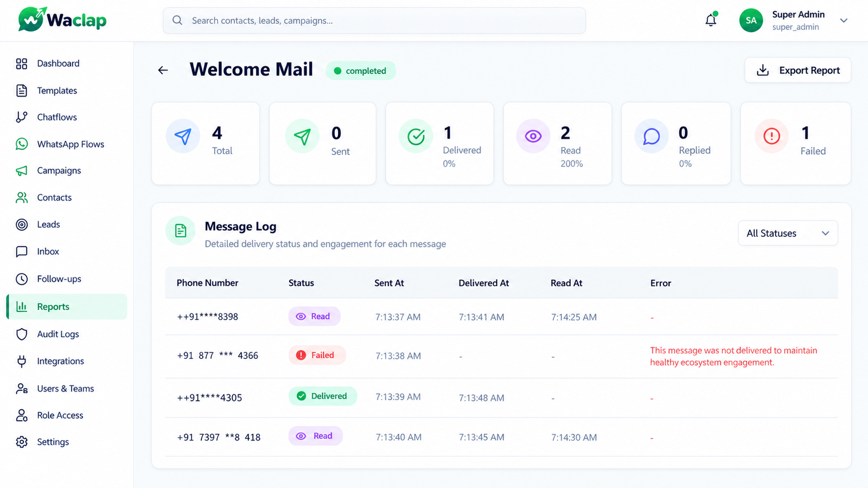
Task: Click the Export Report button
Action: coord(797,70)
